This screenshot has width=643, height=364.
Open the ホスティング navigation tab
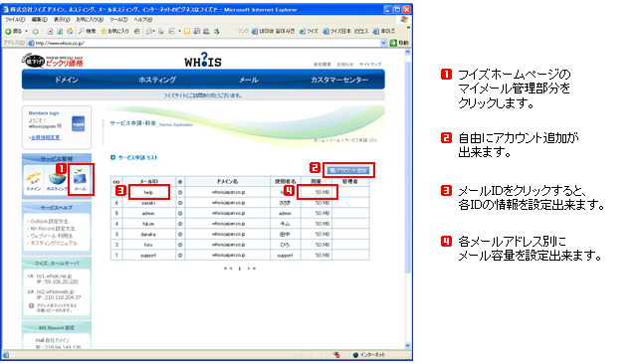[157, 80]
